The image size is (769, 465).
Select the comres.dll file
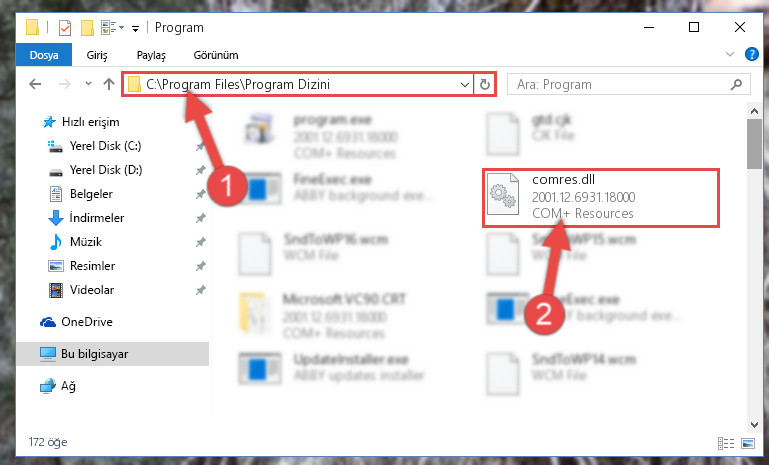pos(601,198)
